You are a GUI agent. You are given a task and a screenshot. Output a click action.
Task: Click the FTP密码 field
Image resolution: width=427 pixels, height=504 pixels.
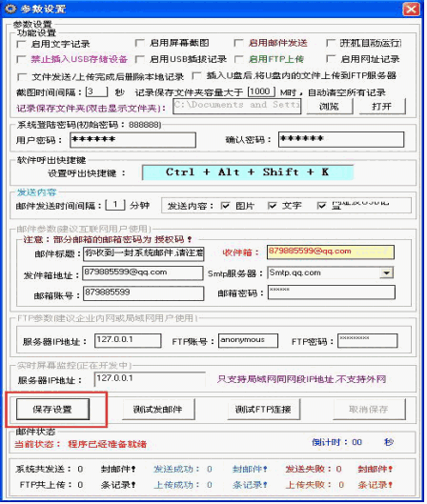tap(368, 340)
